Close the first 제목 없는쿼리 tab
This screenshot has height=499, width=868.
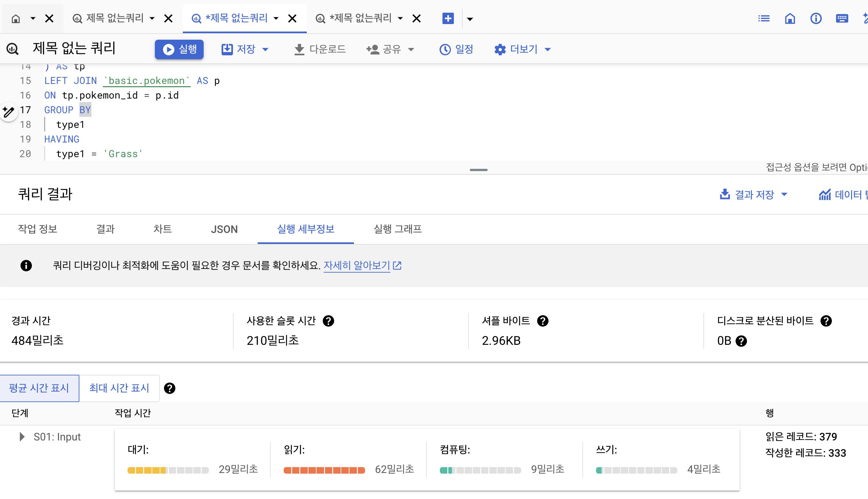168,19
